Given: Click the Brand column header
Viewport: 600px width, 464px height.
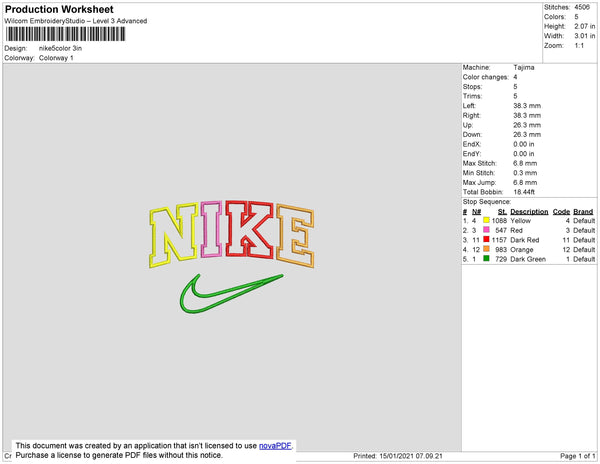Looking at the screenshot, I should click(x=583, y=212).
